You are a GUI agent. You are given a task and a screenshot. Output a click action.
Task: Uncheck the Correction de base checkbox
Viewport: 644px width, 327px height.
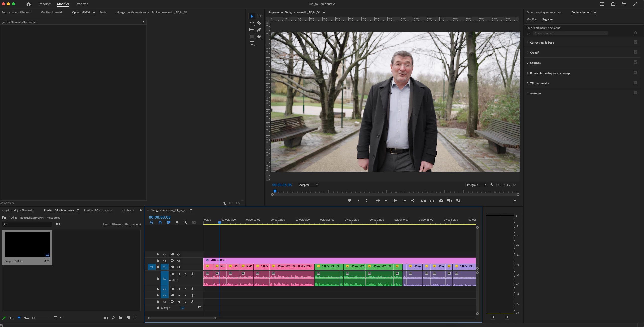pos(635,42)
